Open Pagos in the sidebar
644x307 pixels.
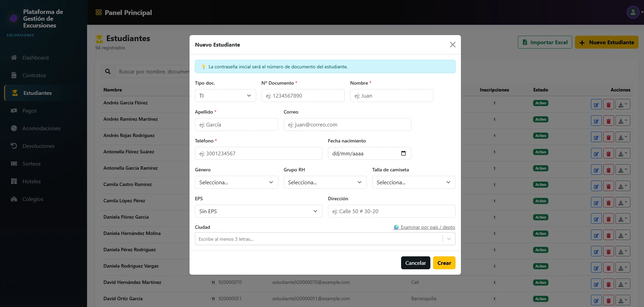coord(30,110)
